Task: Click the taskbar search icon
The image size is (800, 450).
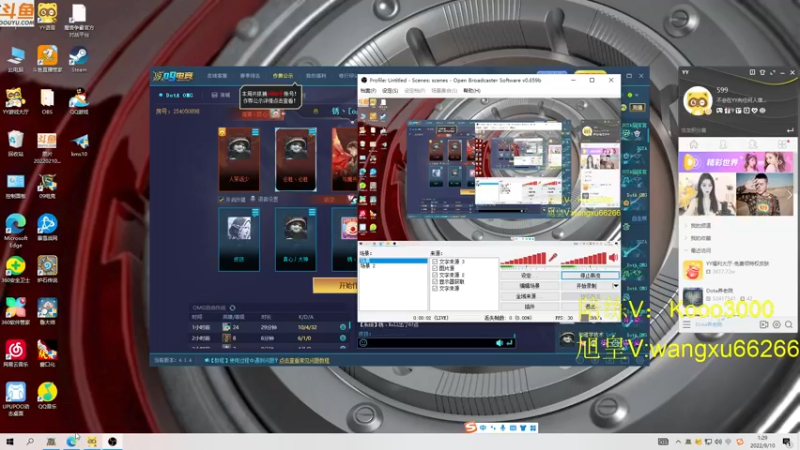Action: [x=30, y=441]
